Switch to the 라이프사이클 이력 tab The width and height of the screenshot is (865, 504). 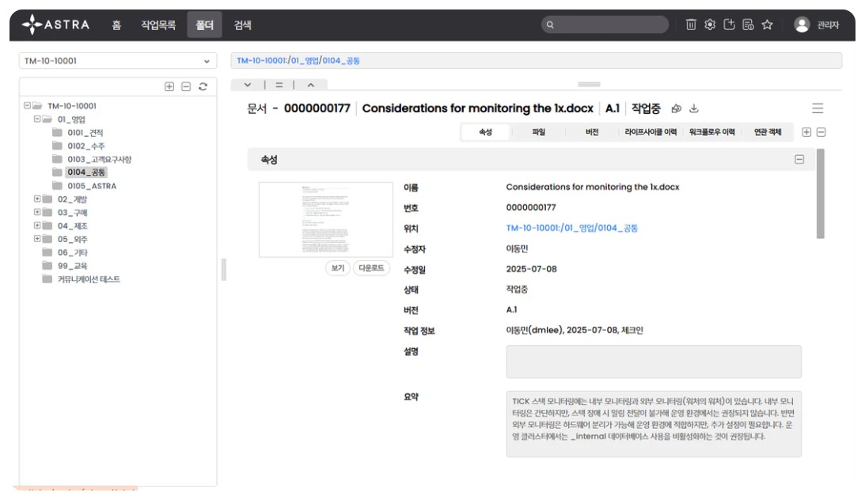(651, 132)
